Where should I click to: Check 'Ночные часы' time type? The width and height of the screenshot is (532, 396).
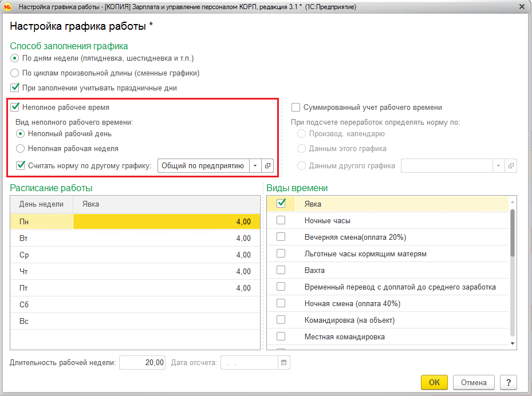[x=281, y=220]
